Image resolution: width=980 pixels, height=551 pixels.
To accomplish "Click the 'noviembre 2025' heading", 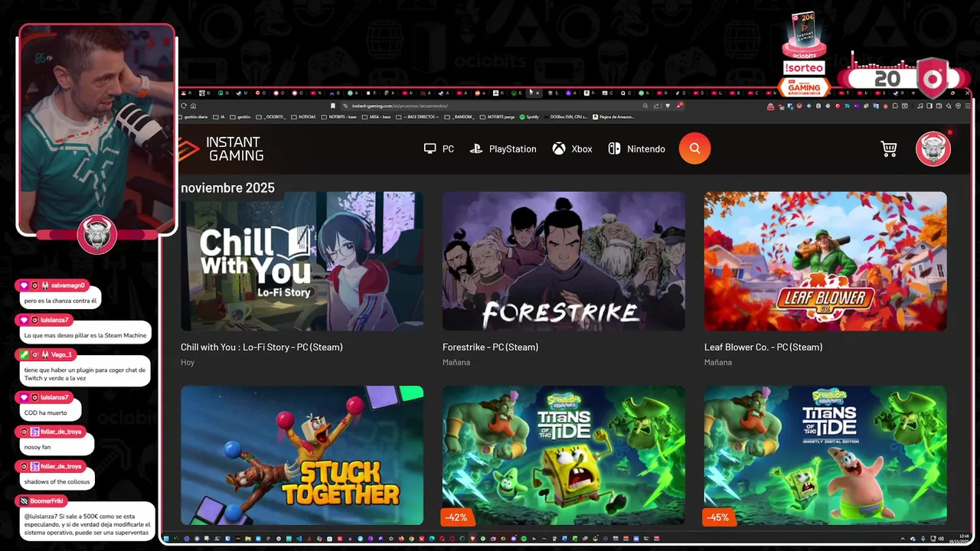I will (x=227, y=187).
